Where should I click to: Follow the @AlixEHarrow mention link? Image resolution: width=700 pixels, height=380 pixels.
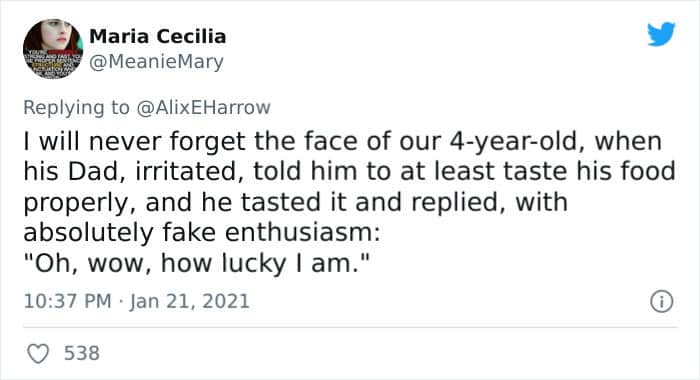[x=204, y=108]
